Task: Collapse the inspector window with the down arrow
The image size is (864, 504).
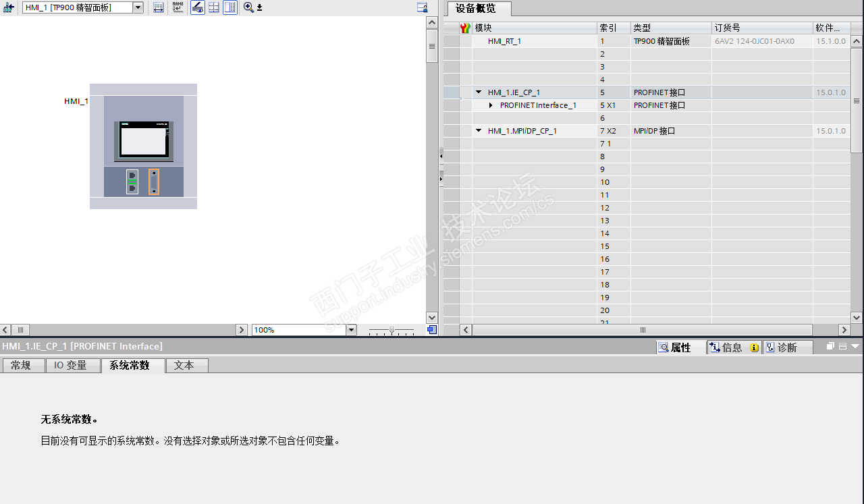Action: tap(855, 347)
